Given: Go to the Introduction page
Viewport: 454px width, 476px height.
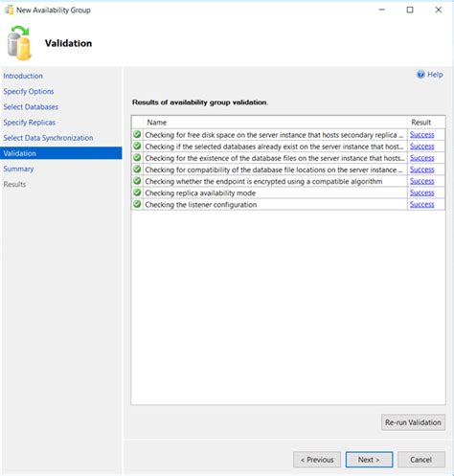Looking at the screenshot, I should click(x=23, y=76).
